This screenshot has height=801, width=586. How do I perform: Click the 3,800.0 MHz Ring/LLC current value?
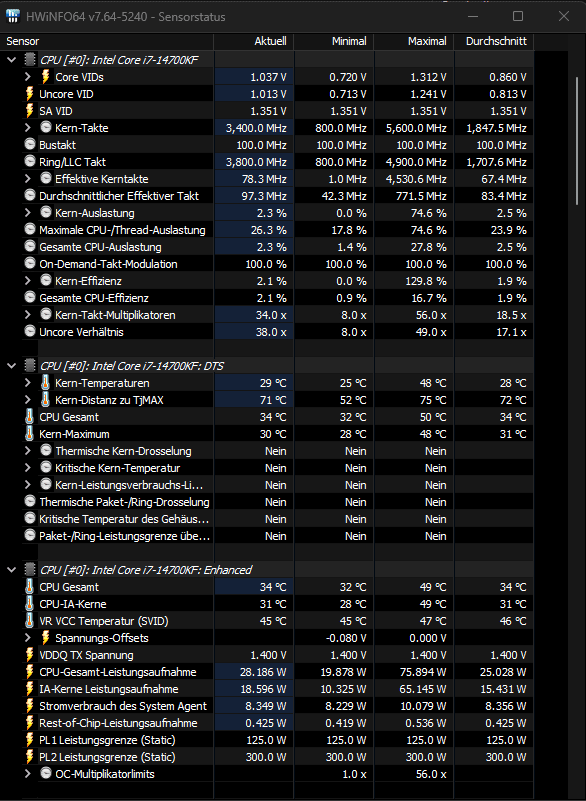pyautogui.click(x=256, y=162)
